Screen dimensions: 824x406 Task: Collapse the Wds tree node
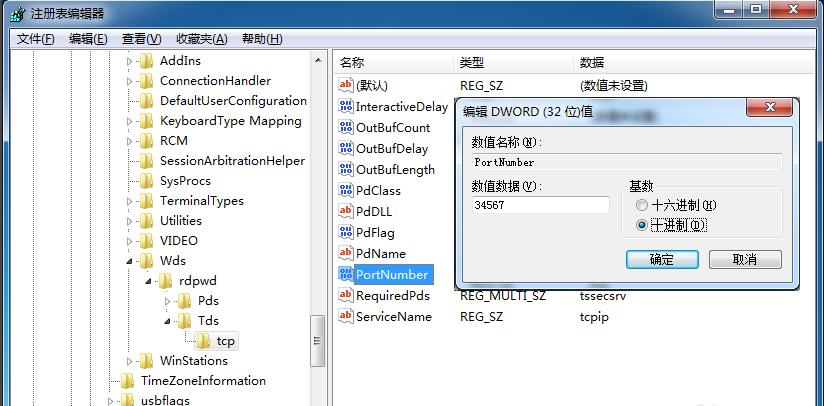130,261
